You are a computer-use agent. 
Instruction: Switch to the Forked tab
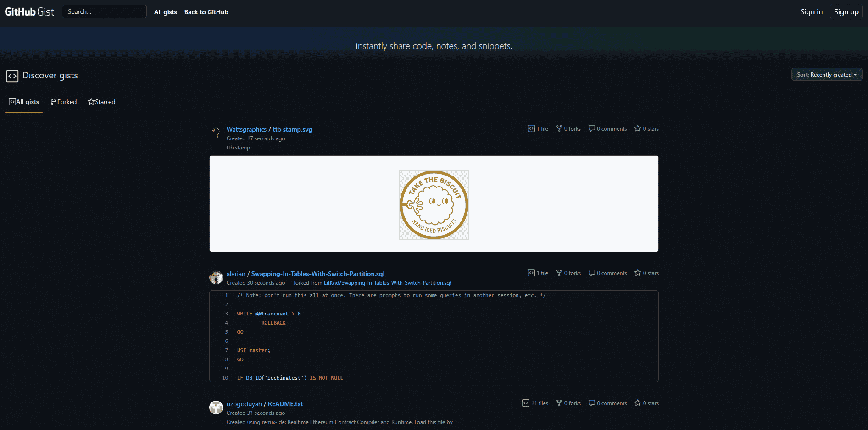[x=64, y=102]
